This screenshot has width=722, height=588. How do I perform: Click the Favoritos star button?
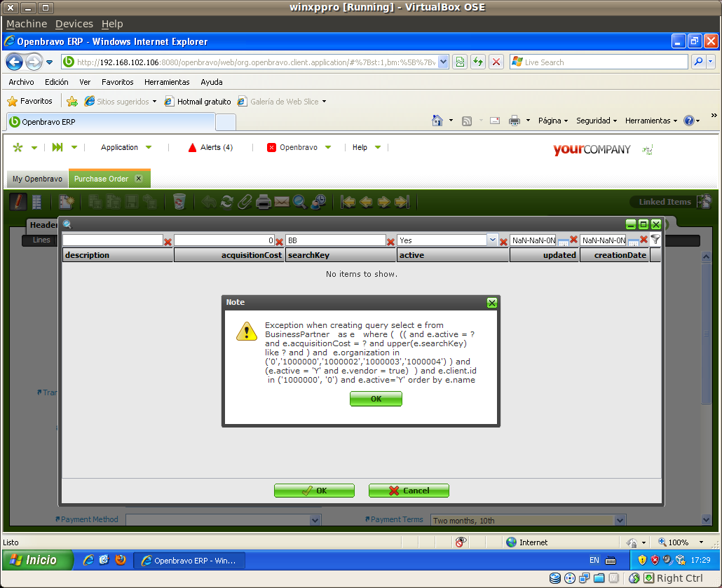30,101
